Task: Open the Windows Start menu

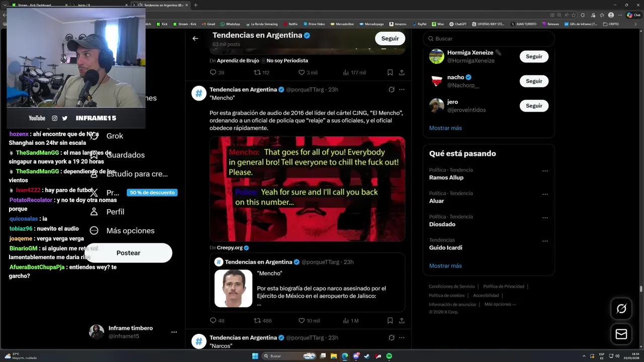Action: 255,356
